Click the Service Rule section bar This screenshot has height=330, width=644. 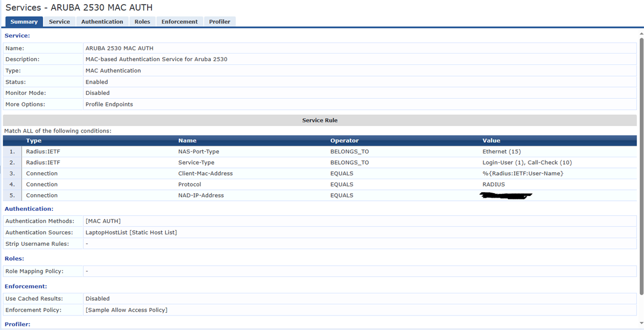point(320,120)
